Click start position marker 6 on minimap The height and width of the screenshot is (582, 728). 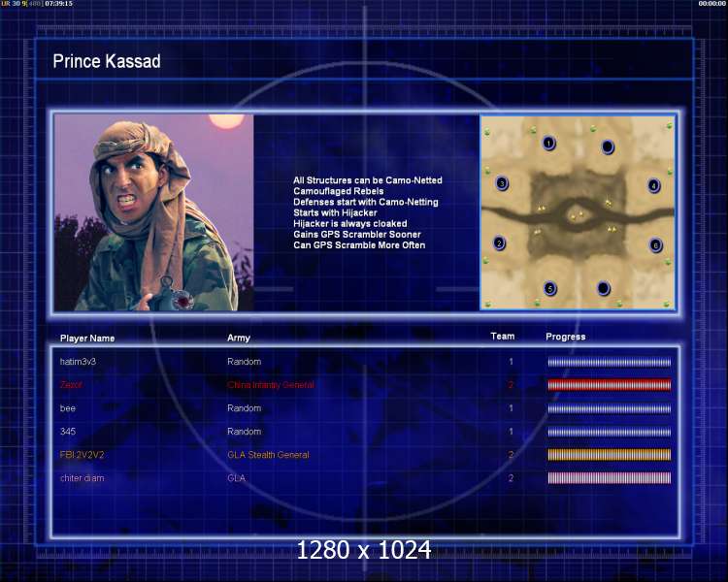[x=655, y=245]
